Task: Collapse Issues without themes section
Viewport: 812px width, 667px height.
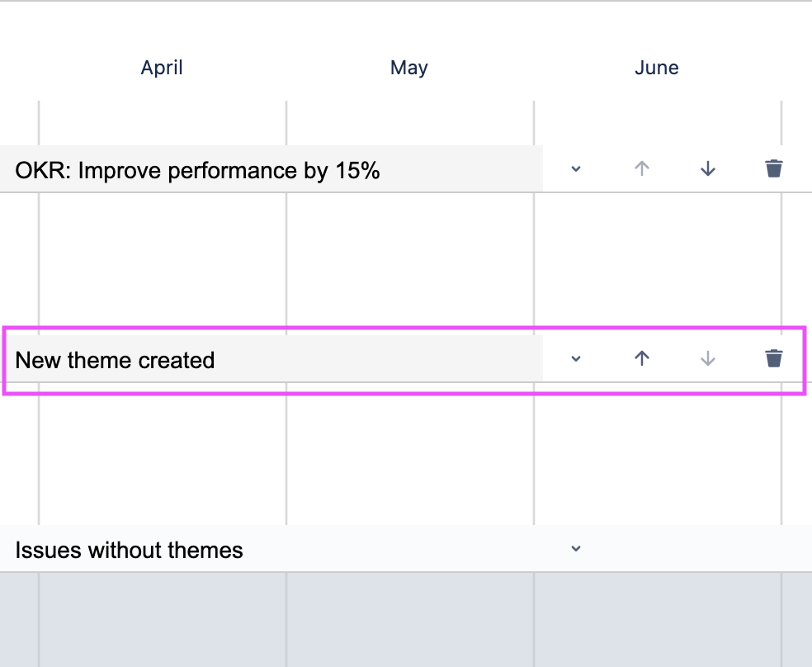Action: (576, 548)
